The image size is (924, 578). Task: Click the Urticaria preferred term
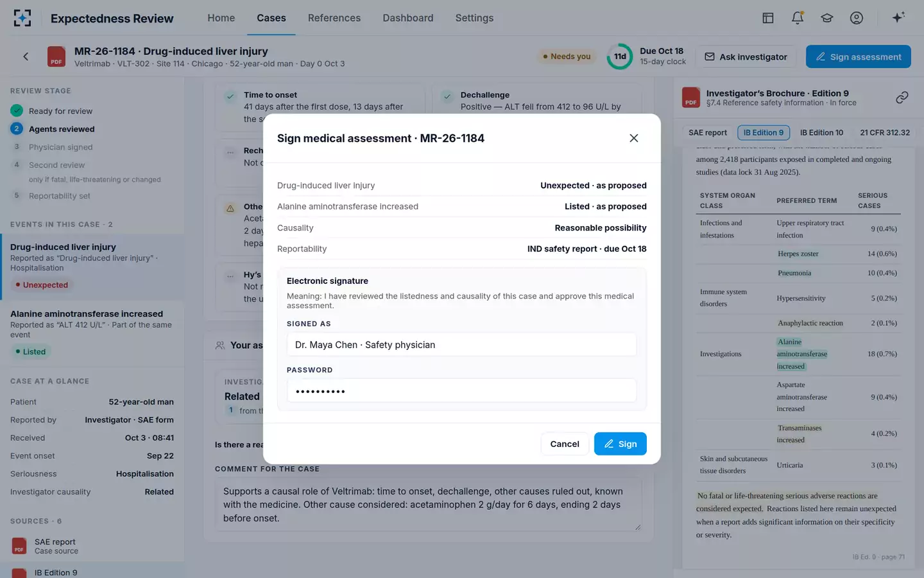789,465
